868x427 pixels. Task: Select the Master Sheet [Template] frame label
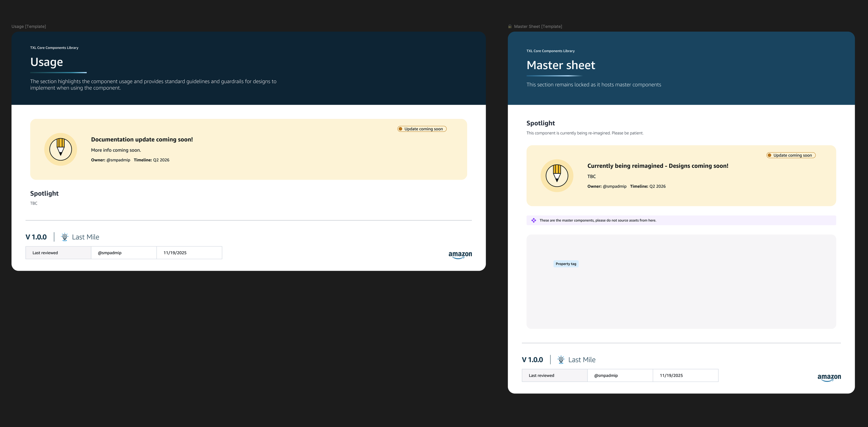[x=538, y=26]
